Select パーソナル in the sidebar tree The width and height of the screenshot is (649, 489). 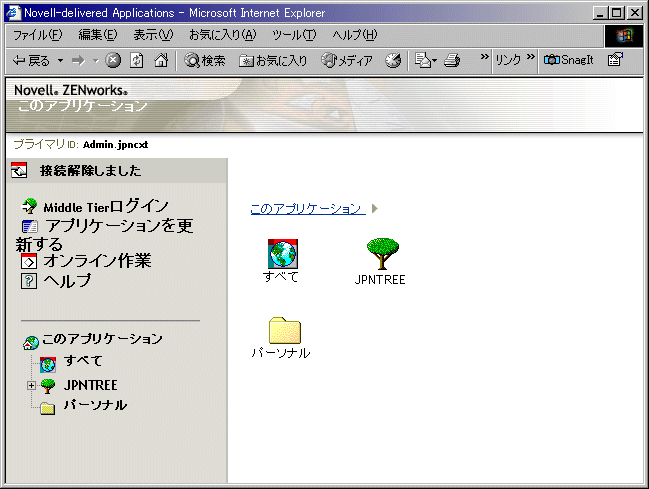[94, 406]
